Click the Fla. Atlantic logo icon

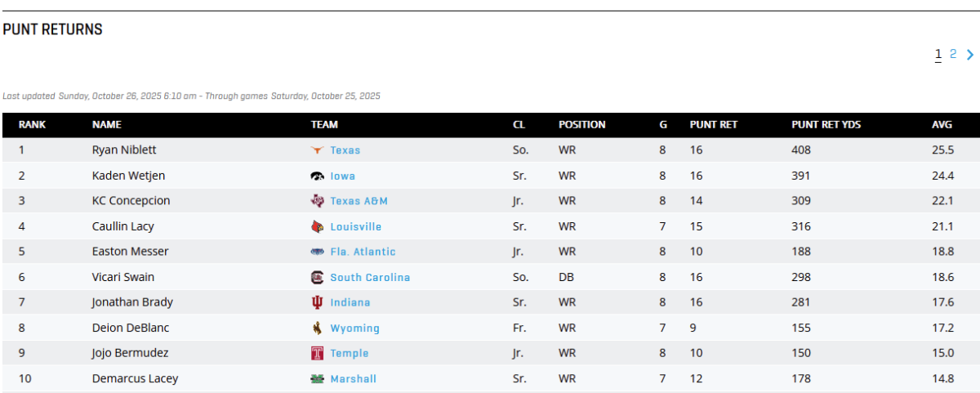click(x=318, y=252)
